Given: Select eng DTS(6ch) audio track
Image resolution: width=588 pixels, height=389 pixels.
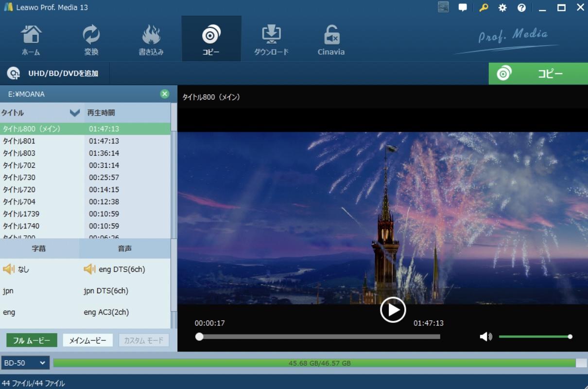Looking at the screenshot, I should 122,269.
